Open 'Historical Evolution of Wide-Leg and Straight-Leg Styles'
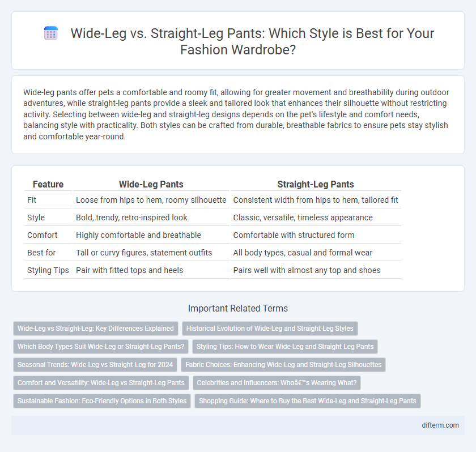 point(270,329)
